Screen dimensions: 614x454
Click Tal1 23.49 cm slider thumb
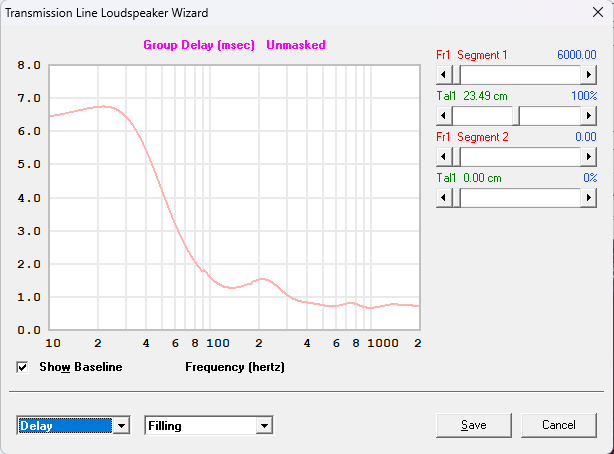point(516,116)
